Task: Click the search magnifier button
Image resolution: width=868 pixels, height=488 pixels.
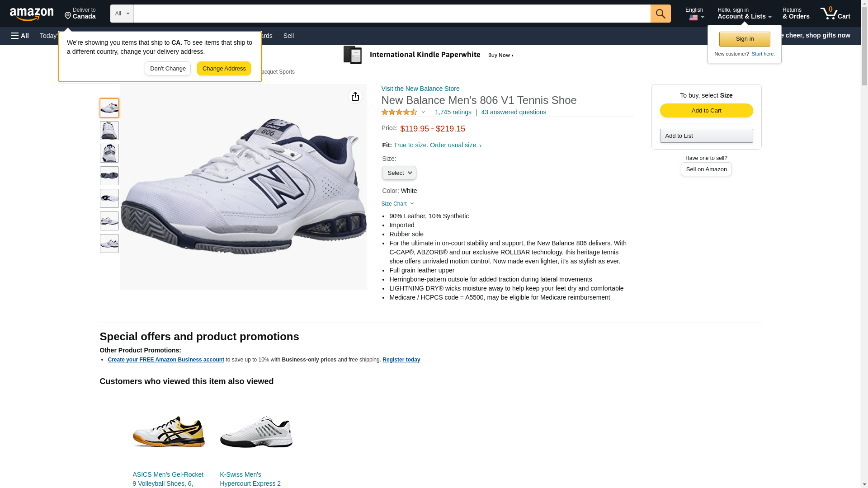Action: click(x=660, y=14)
